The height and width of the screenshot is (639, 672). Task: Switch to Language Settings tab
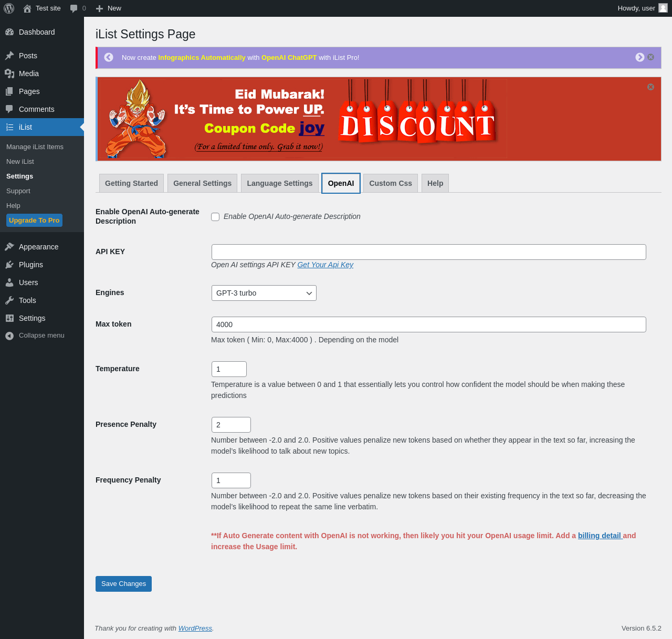[x=280, y=183]
